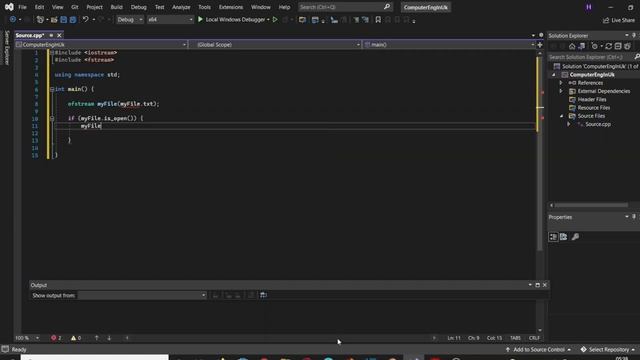Click the Alphabetical sort icon in Properties
The height and width of the screenshot is (360, 640).
click(x=564, y=237)
